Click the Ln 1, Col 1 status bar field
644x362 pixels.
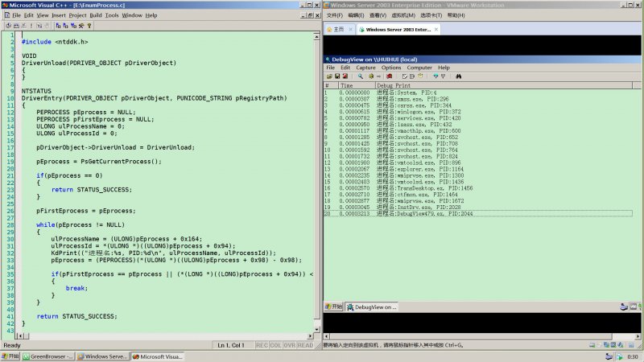point(232,345)
